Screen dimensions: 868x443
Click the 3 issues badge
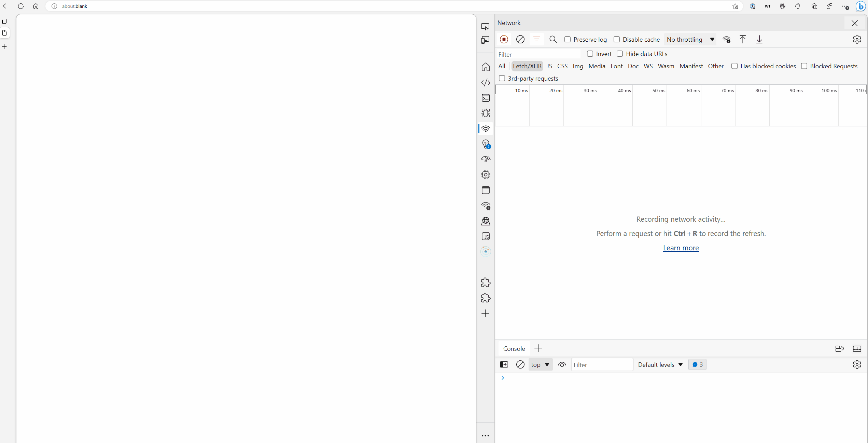point(697,364)
